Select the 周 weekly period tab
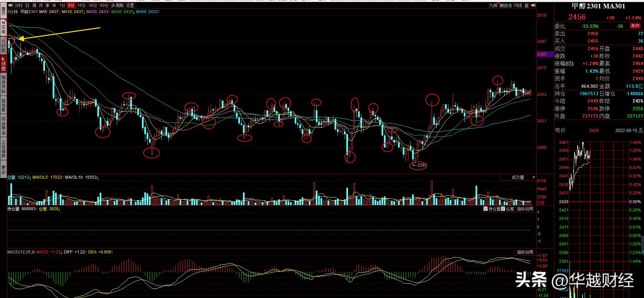644x298 pixels. tap(34, 5)
